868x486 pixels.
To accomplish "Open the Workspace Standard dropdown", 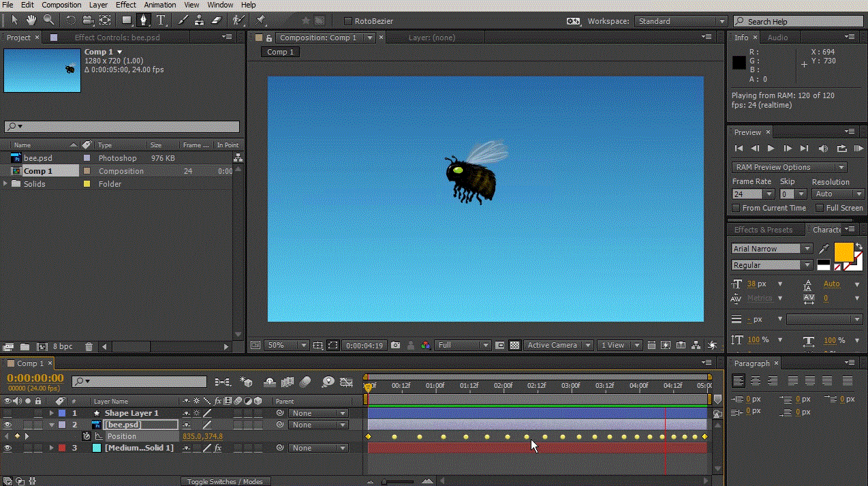I will (x=681, y=21).
